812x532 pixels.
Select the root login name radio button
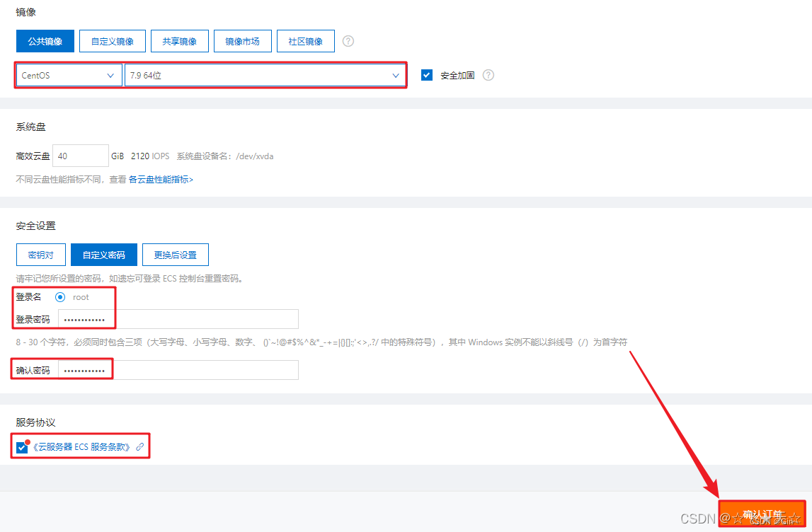click(x=60, y=297)
